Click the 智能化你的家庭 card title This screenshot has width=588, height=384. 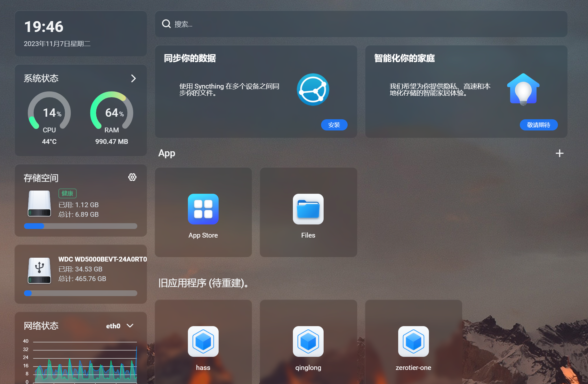(404, 58)
